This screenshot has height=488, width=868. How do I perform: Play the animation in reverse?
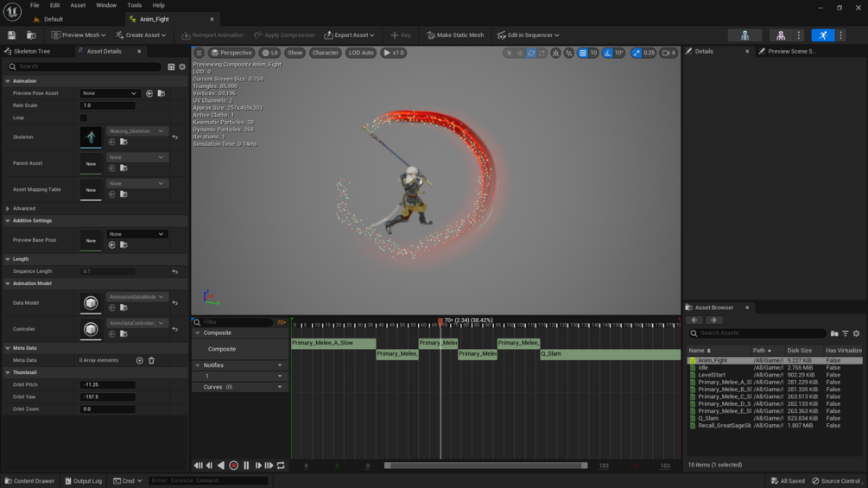(221, 466)
